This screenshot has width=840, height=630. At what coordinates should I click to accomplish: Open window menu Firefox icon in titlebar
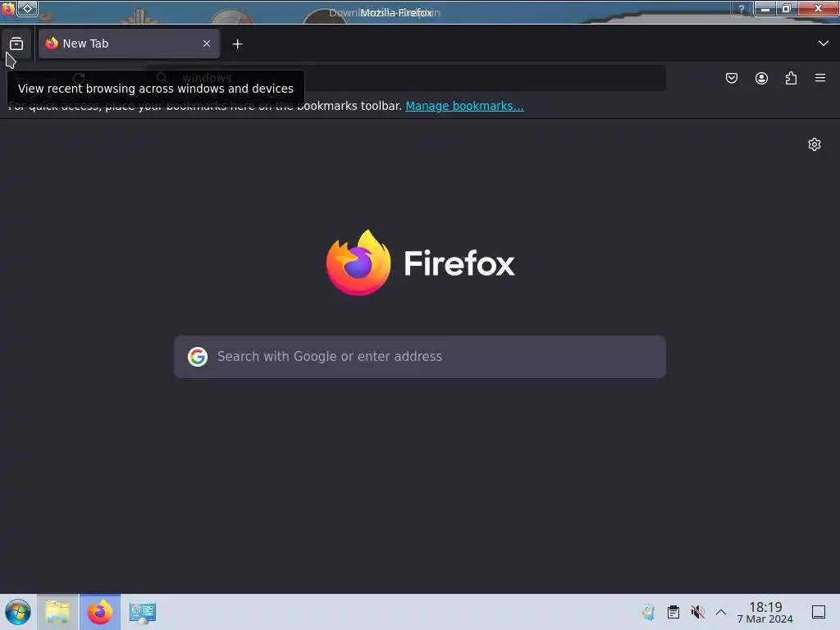[8, 8]
